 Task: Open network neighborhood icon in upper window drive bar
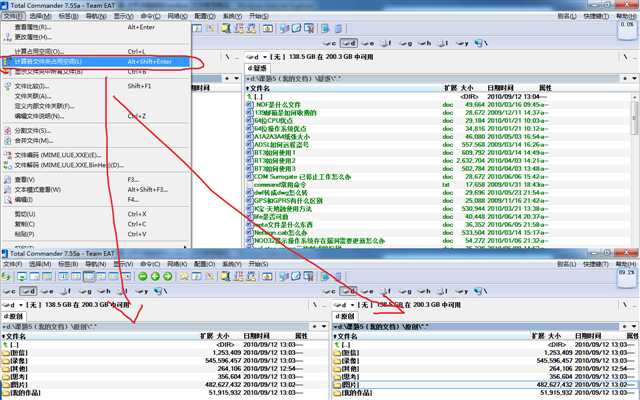tap(479, 43)
